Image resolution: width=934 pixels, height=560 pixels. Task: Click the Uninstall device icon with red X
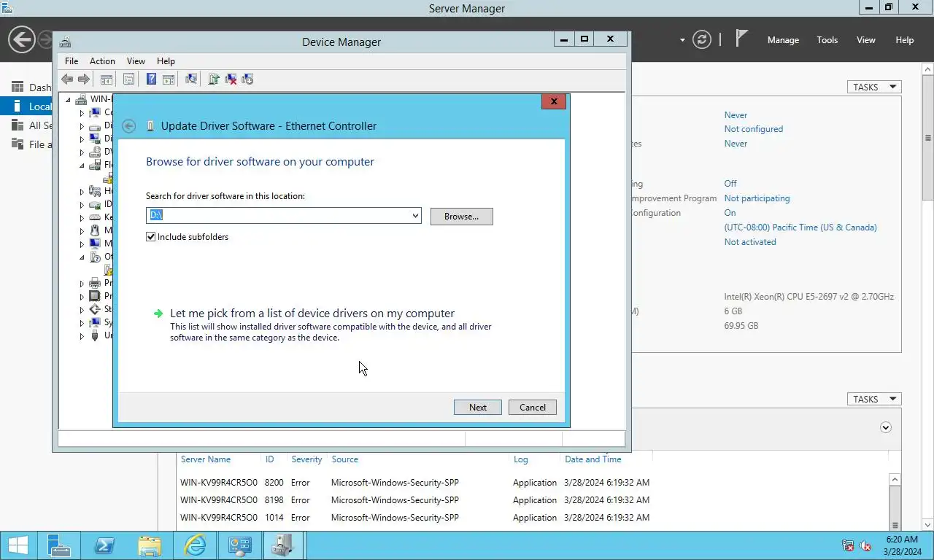pos(231,79)
